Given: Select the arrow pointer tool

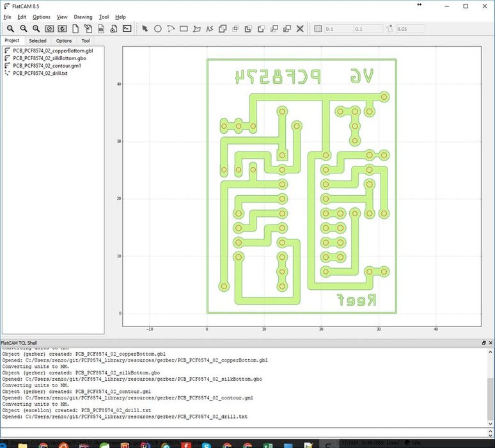Looking at the screenshot, I should tap(145, 29).
